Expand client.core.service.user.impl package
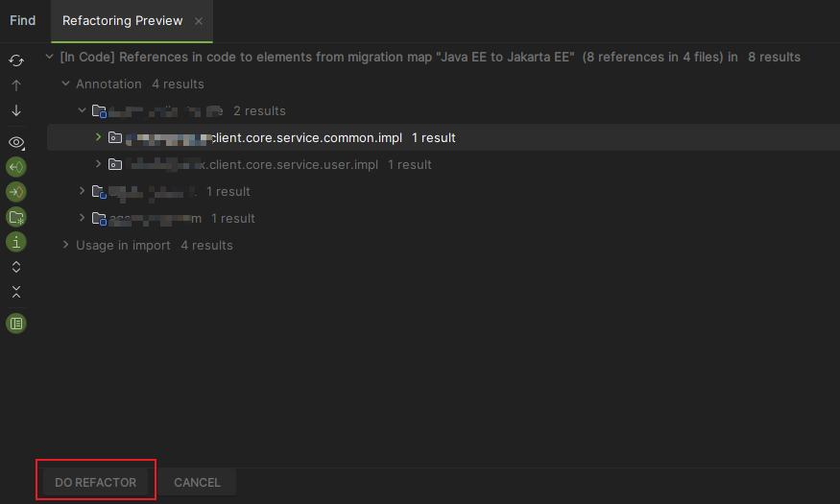Screen dimensions: 840x504 coord(99,164)
